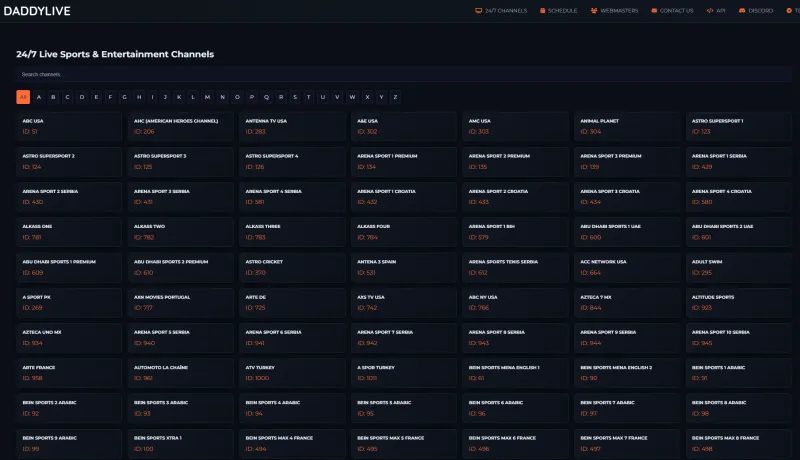
Task: Click the 24/7 Channels monitor icon
Action: point(478,10)
